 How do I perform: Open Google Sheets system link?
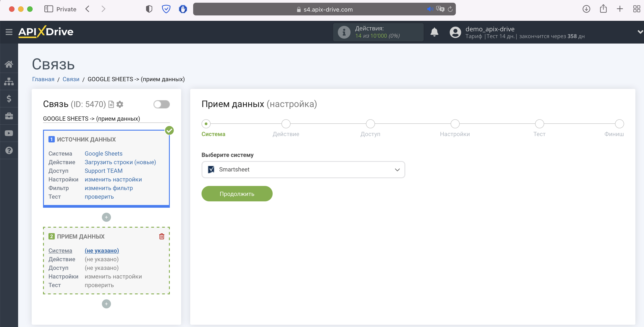tap(103, 154)
